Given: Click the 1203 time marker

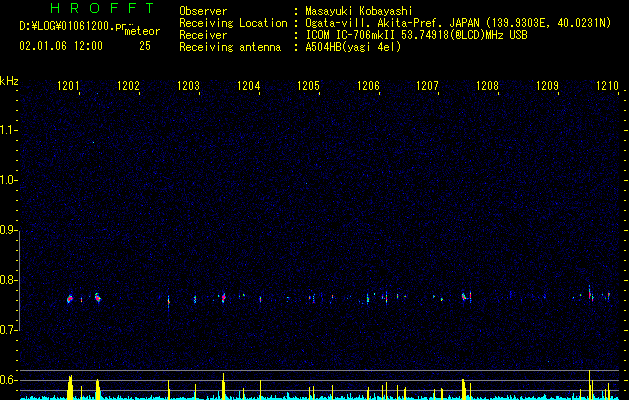Looking at the screenshot, I should tap(188, 85).
